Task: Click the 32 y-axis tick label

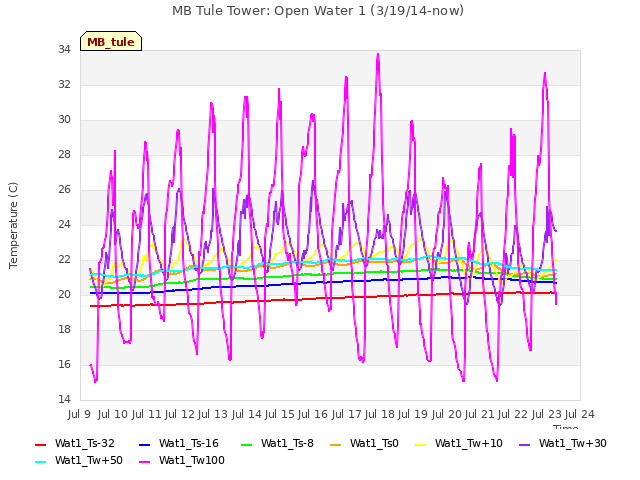Action: [64, 85]
